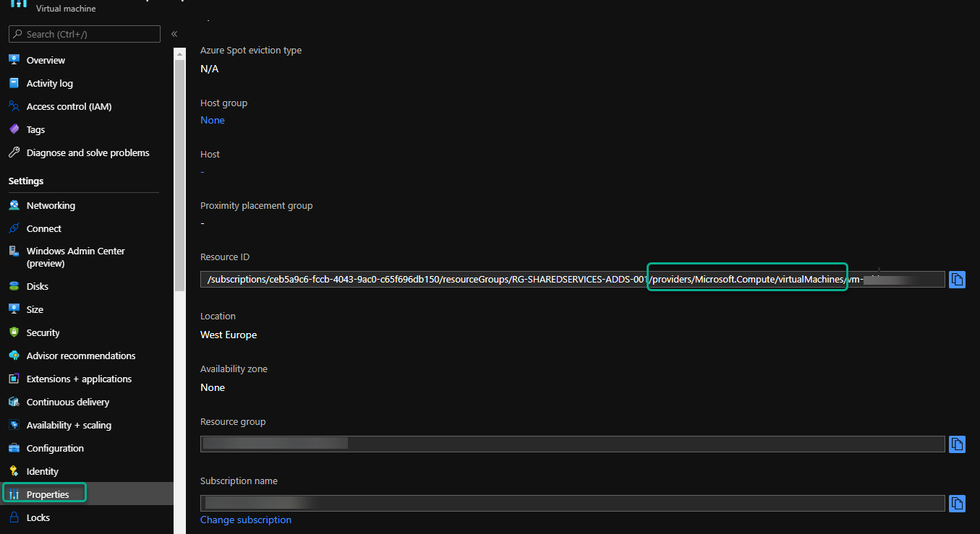Click the Diagnose wrench icon
Viewport: 980px width, 534px height.
click(x=14, y=152)
